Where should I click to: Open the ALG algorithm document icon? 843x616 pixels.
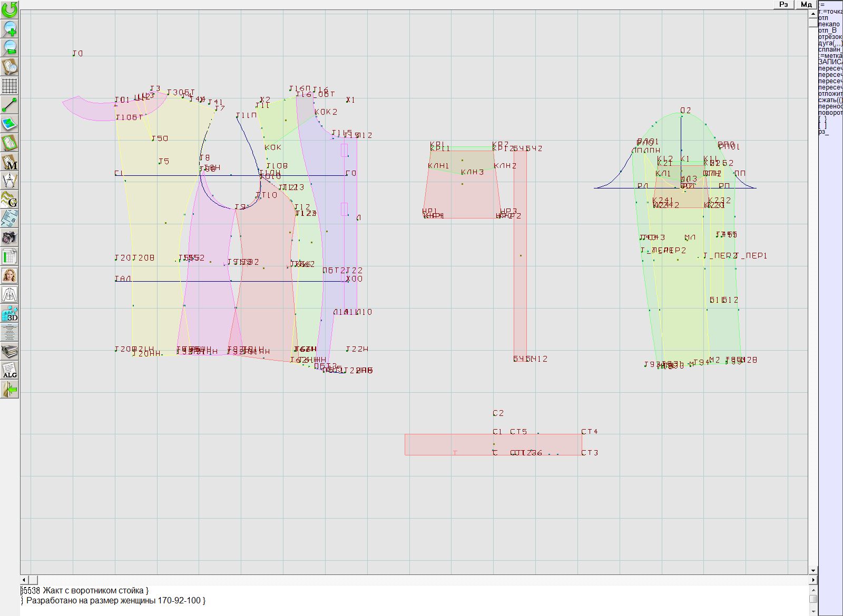(9, 371)
